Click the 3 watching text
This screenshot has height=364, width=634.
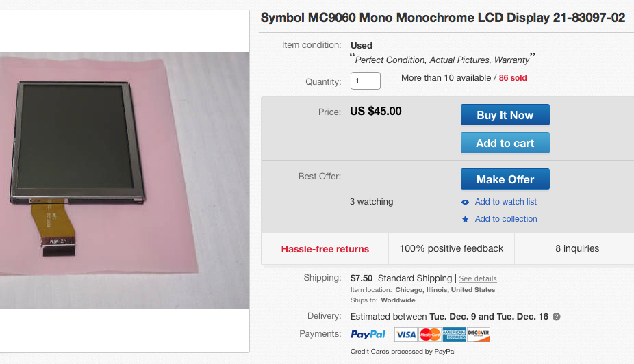[371, 202]
